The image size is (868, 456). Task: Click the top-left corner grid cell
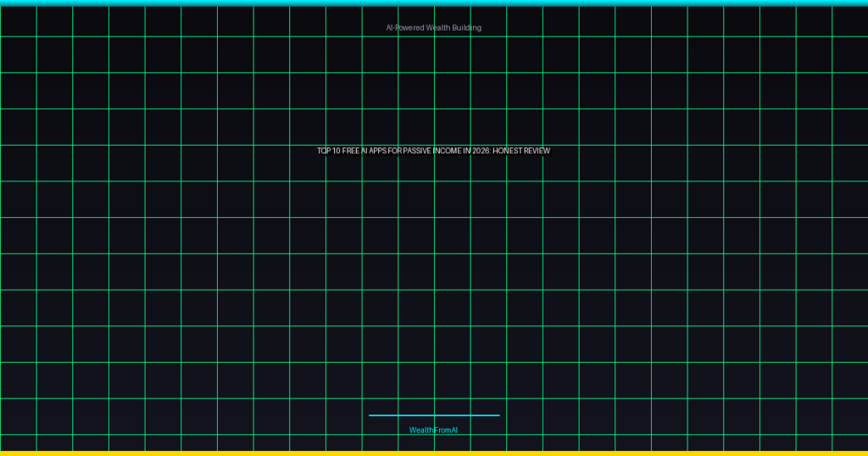[18, 21]
